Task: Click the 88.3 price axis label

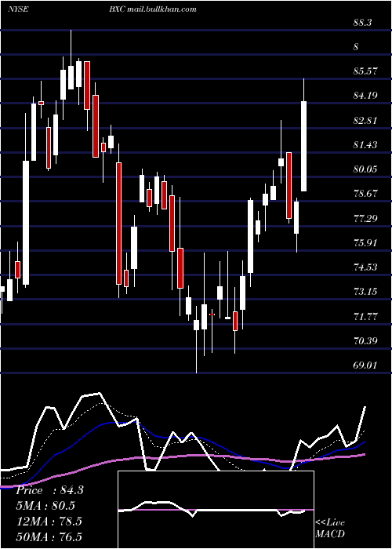Action: point(362,23)
